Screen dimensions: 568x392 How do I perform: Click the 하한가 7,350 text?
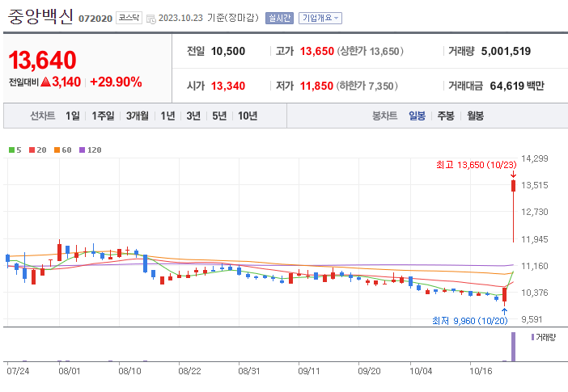click(367, 86)
